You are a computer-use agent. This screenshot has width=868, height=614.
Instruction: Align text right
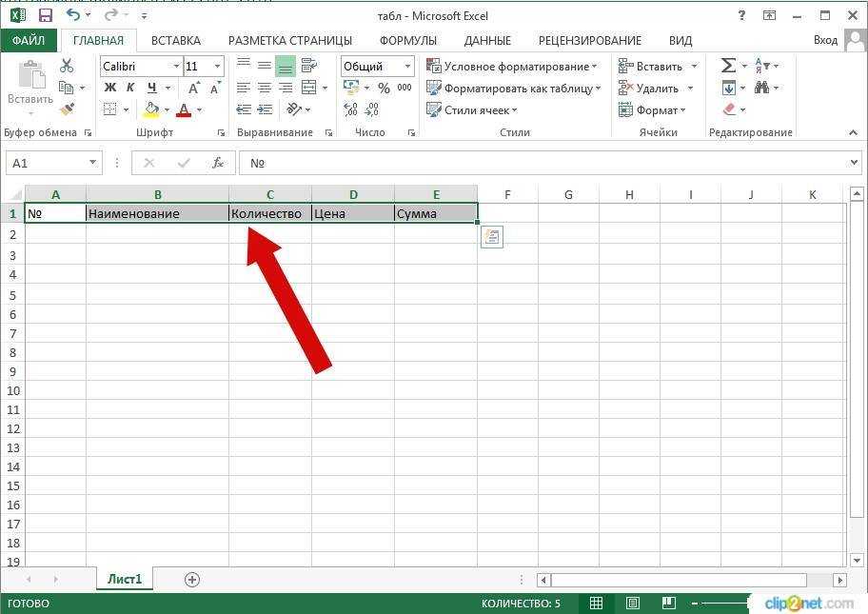286,88
